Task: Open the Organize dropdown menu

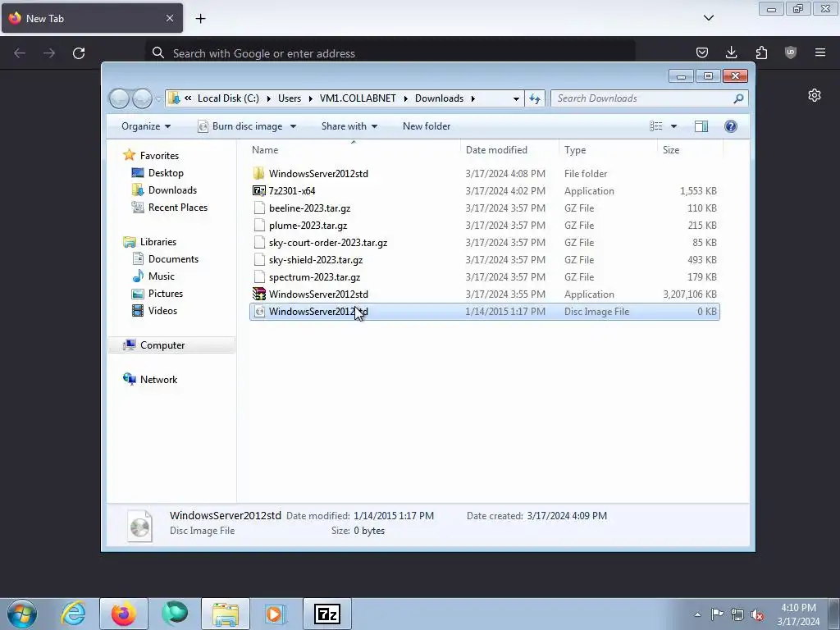Action: (146, 126)
